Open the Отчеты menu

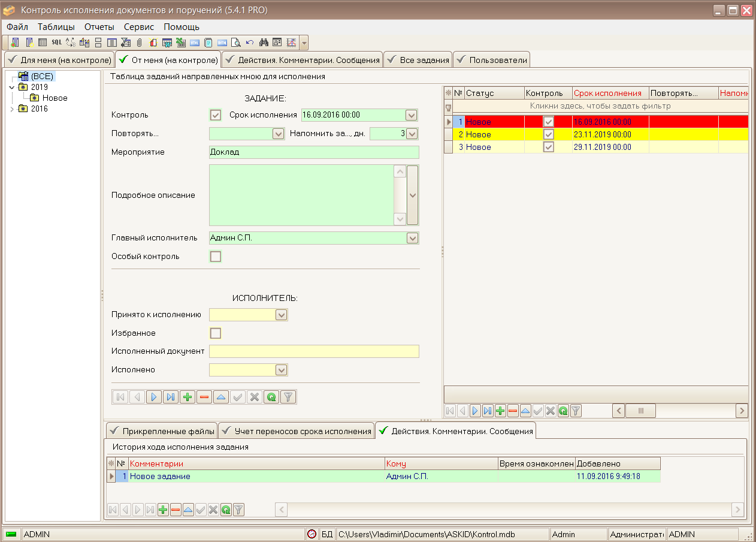point(99,27)
